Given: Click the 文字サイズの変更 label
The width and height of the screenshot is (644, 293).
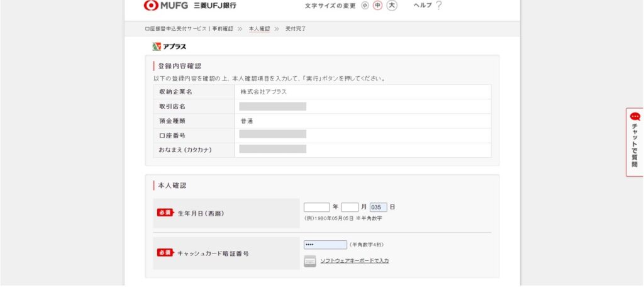Looking at the screenshot, I should pyautogui.click(x=330, y=6).
